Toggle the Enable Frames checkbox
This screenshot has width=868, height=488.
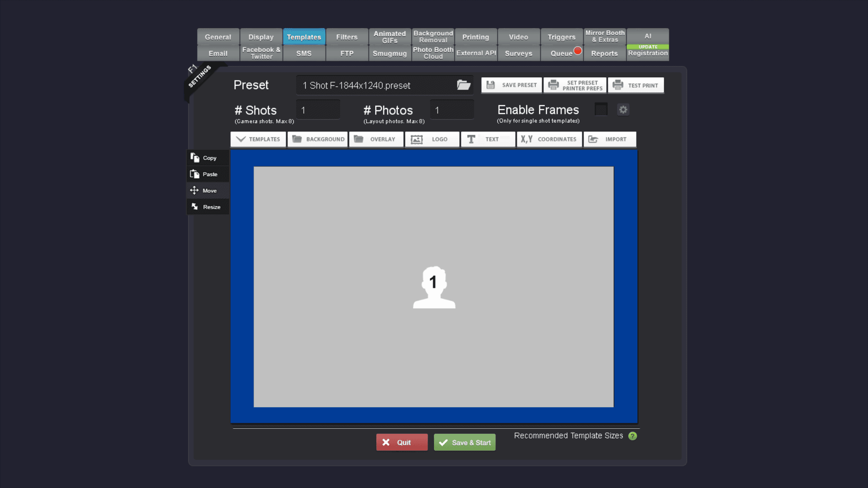click(x=601, y=109)
